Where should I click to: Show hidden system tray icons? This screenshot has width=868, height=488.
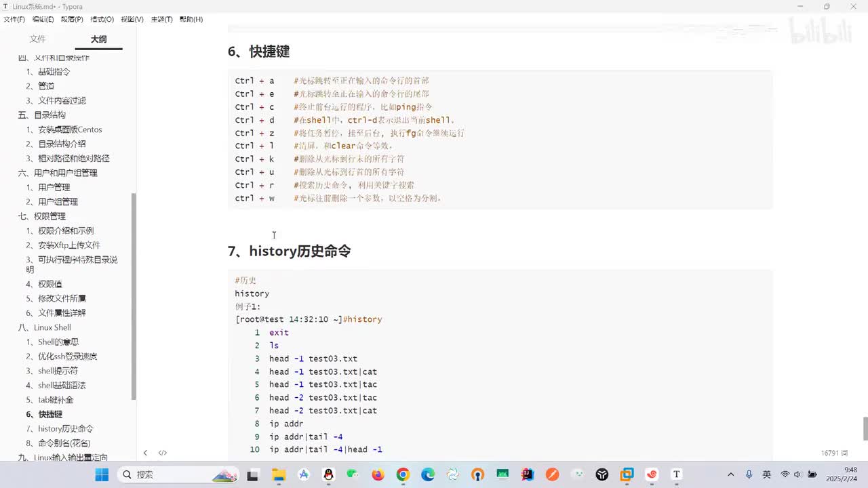[730, 474]
